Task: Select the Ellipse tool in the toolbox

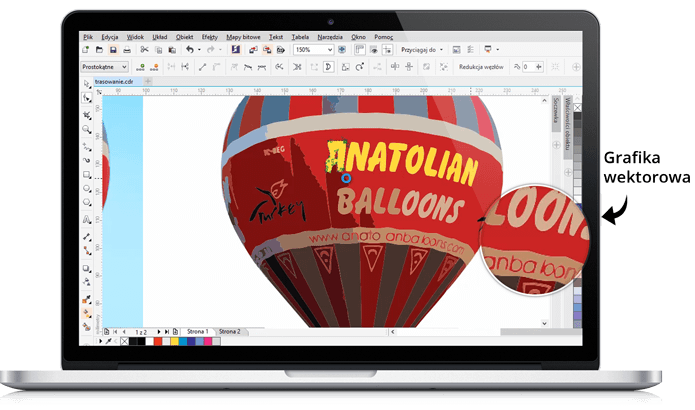Action: [88, 186]
